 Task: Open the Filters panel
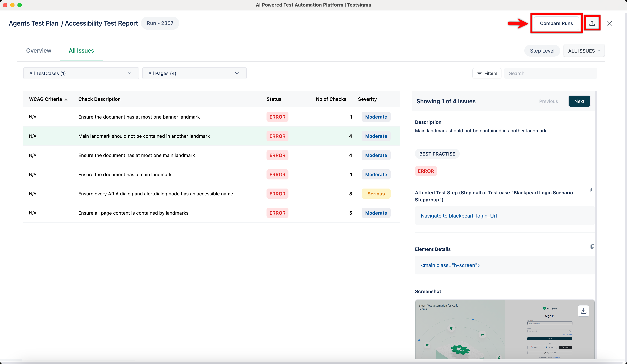tap(487, 73)
